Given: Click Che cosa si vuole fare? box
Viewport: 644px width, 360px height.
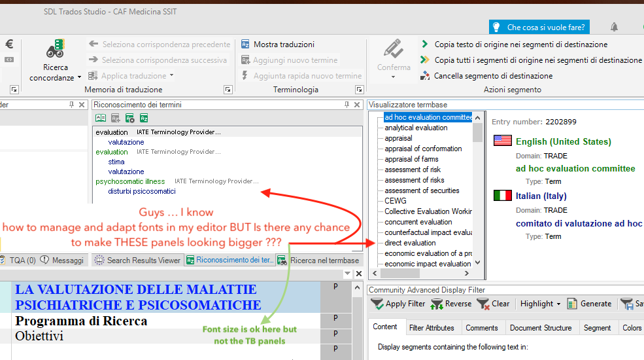Looking at the screenshot, I should pos(539,27).
